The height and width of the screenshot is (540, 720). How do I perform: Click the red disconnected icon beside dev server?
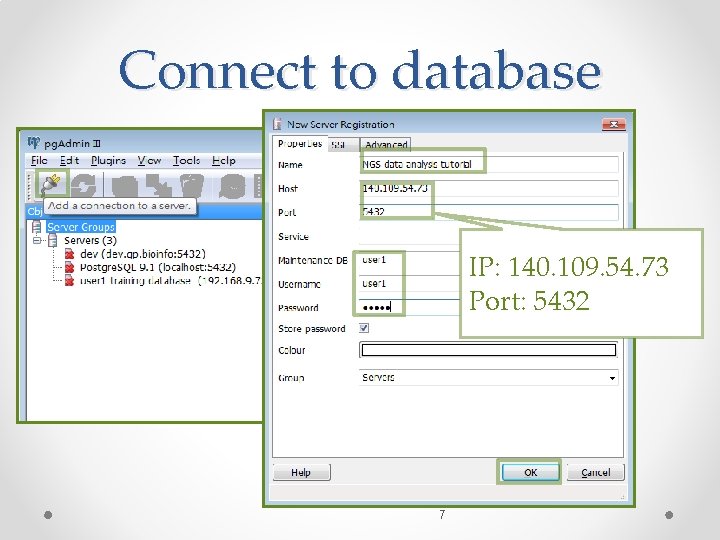pos(69,254)
